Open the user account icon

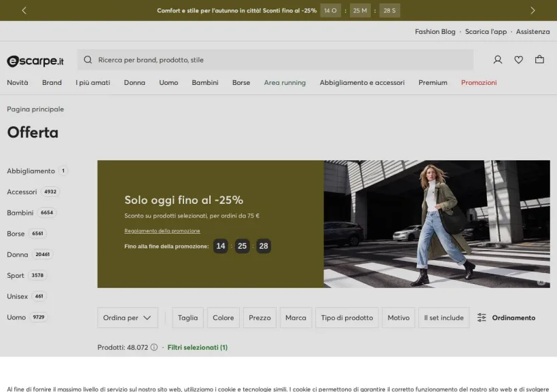pos(498,60)
